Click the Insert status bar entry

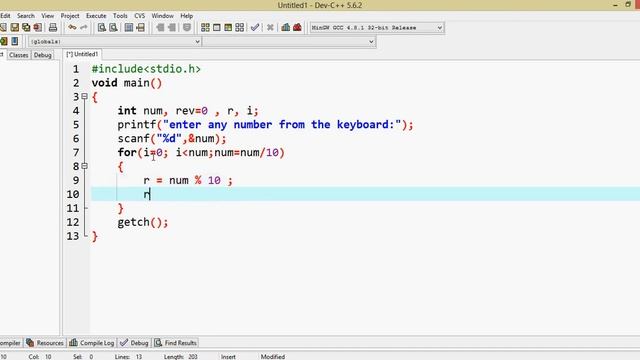[228, 356]
